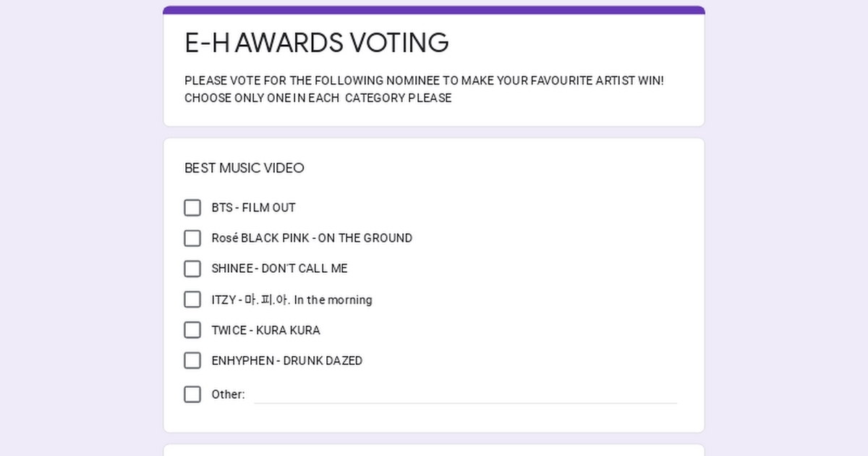
Task: Select the SHINEE - DON'T CALL ME checkbox
Action: coord(192,269)
